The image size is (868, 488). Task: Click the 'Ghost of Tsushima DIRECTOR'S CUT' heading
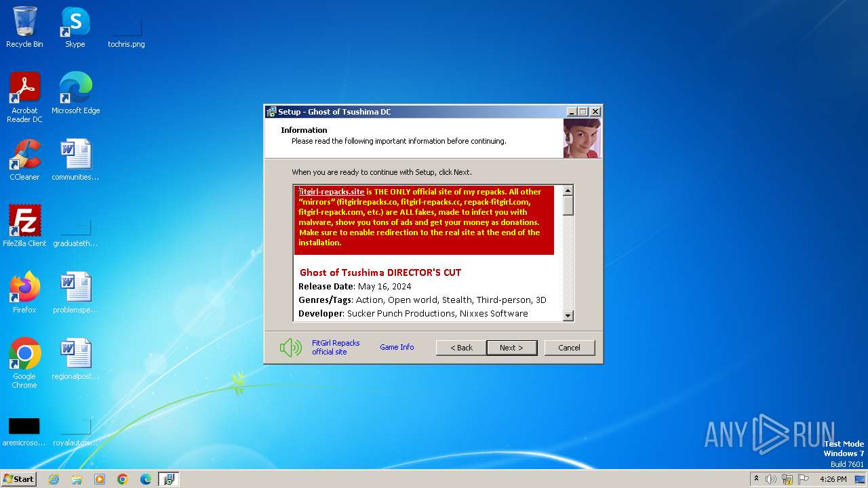pos(380,272)
